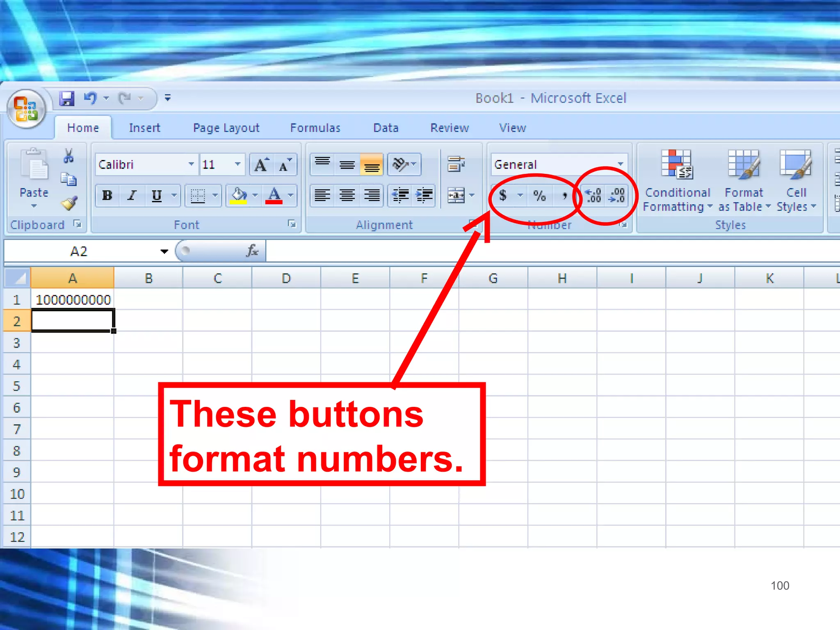Click Decrease Indent
The image size is (840, 630).
point(400,196)
